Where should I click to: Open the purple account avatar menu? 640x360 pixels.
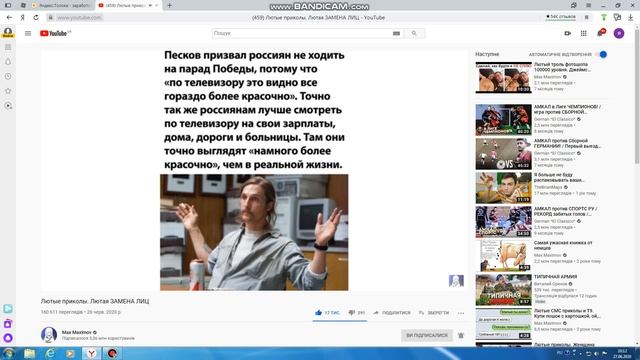pos(619,33)
